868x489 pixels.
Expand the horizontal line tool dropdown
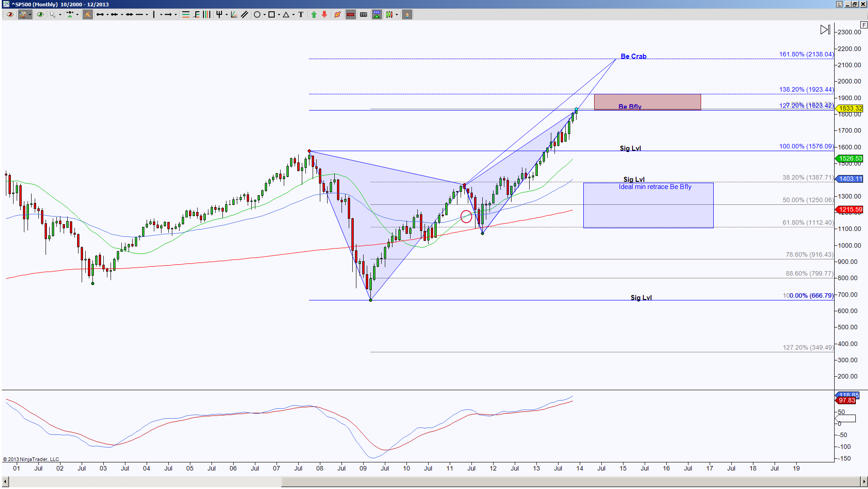click(147, 14)
